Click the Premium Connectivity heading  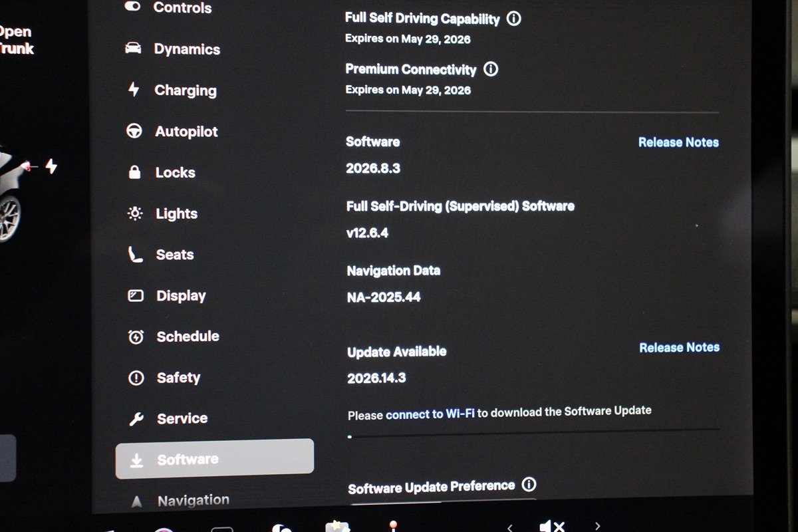[411, 69]
